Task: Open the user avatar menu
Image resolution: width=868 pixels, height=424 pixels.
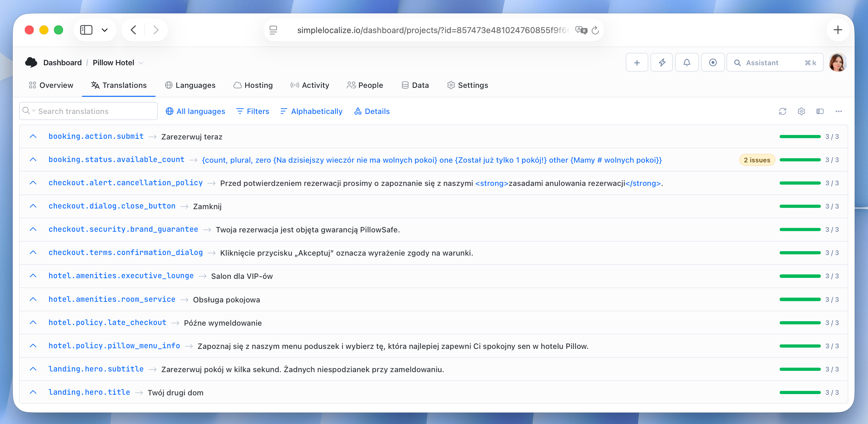Action: [x=838, y=62]
